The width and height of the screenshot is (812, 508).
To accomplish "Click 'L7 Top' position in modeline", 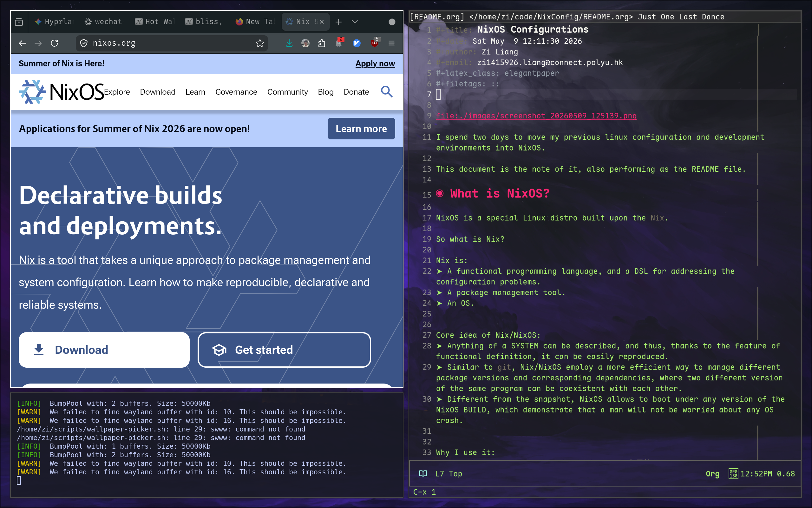I will click(449, 474).
